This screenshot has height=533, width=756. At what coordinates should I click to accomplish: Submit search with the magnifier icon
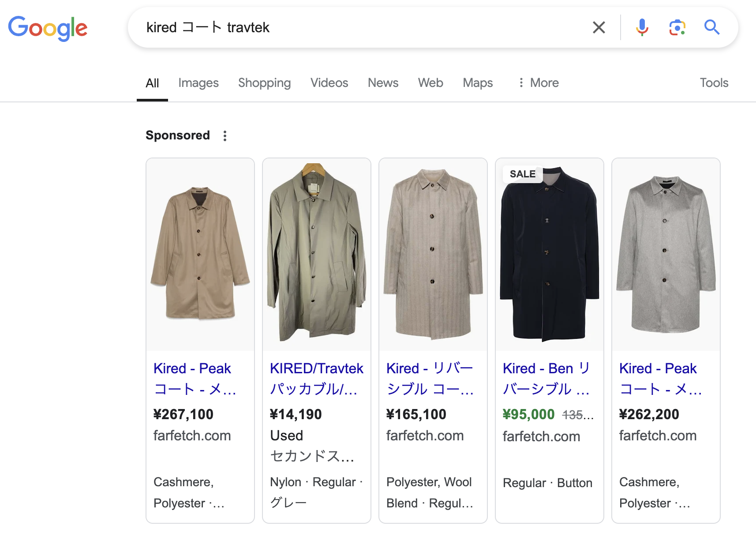coord(711,27)
